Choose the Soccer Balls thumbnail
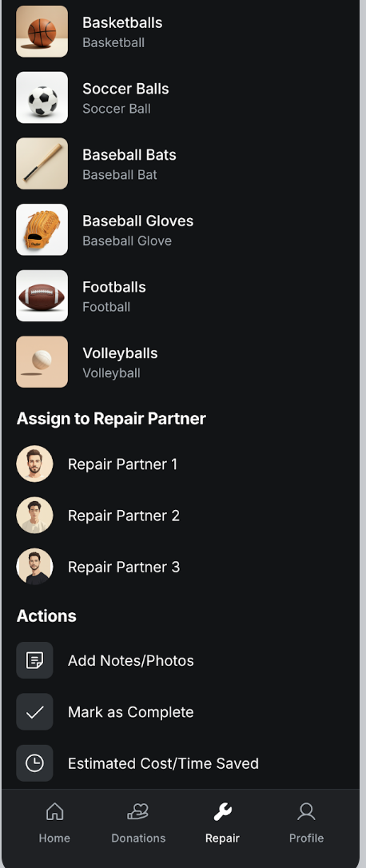 (42, 98)
